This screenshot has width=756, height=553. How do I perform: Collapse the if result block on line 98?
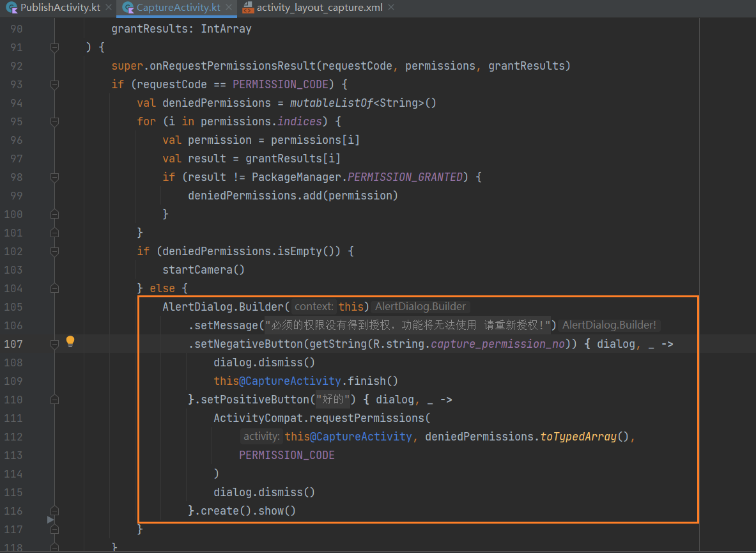pos(54,177)
